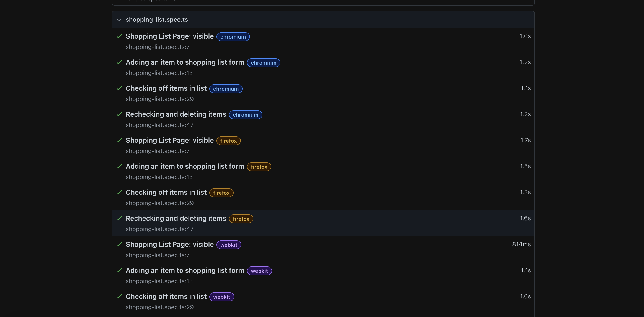Filter by chromium label on Shopping List Page
The height and width of the screenshot is (317, 644).
click(233, 37)
